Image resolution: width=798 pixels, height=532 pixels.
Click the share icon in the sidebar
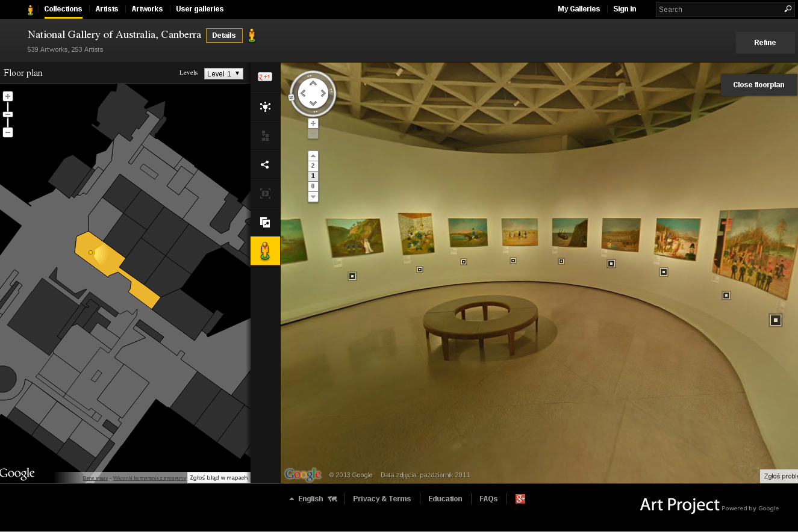(265, 164)
